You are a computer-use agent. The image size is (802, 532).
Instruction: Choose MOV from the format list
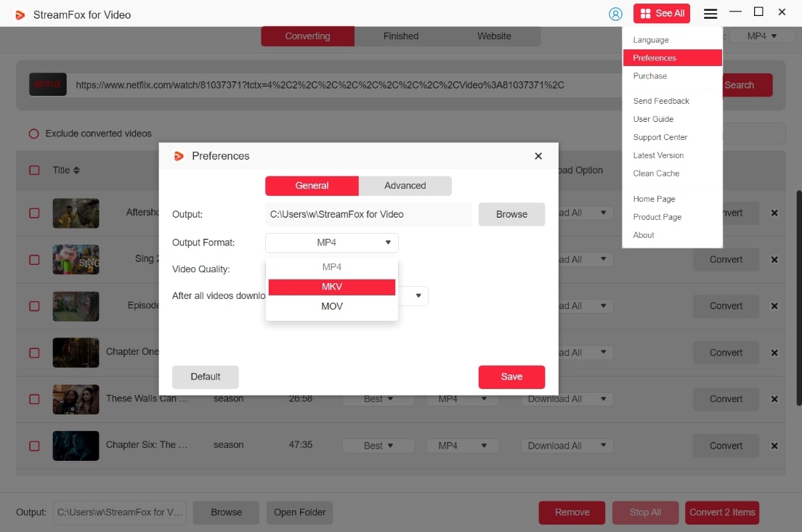[x=331, y=306]
